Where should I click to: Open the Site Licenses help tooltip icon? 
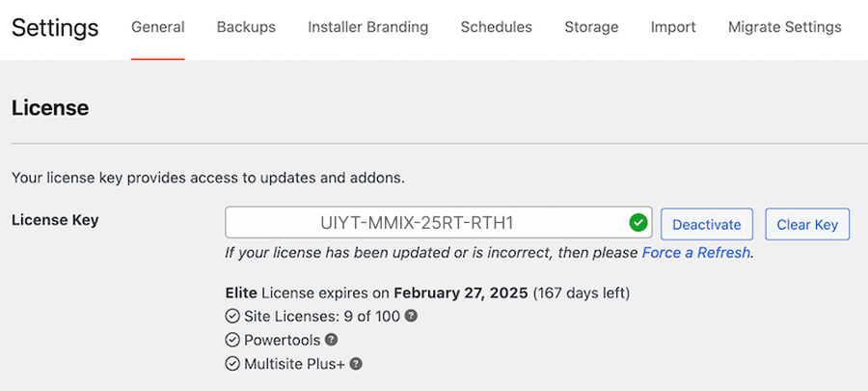(411, 316)
